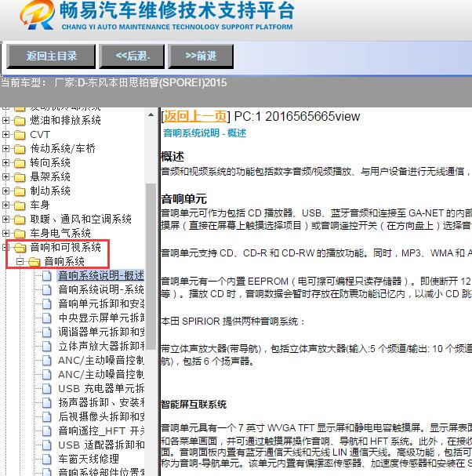The height and width of the screenshot is (476, 472).
Task: Click the open 音响和可视系统 folder icon
Action: [x=20, y=248]
